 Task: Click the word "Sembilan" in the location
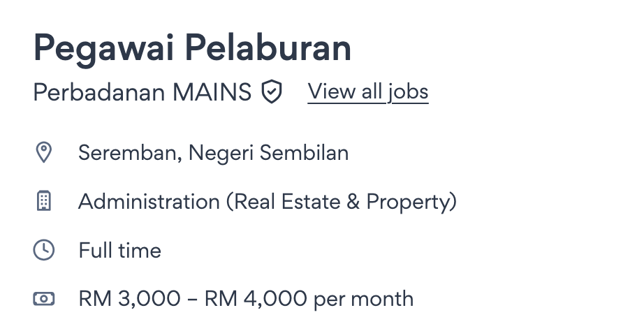305,152
